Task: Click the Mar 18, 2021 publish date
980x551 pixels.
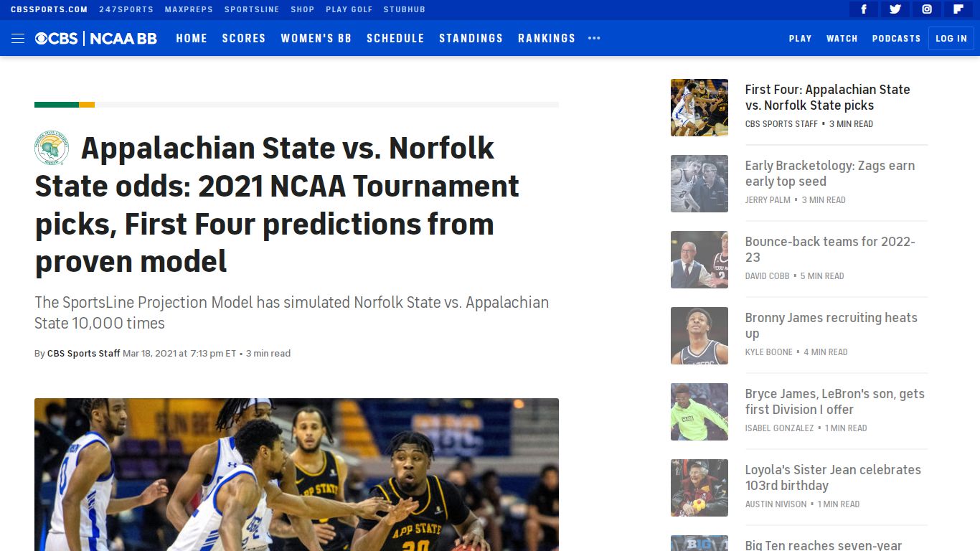Action: pos(179,354)
